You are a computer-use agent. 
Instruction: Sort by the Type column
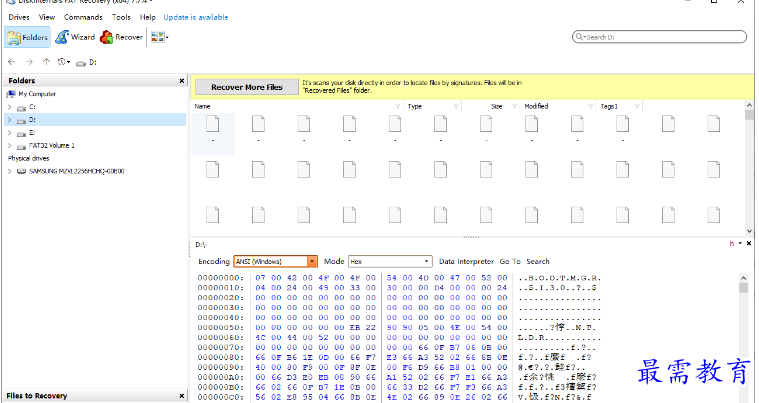tap(415, 106)
